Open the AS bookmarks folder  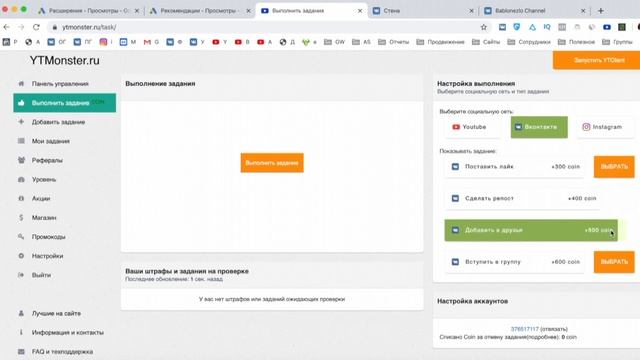coord(361,42)
